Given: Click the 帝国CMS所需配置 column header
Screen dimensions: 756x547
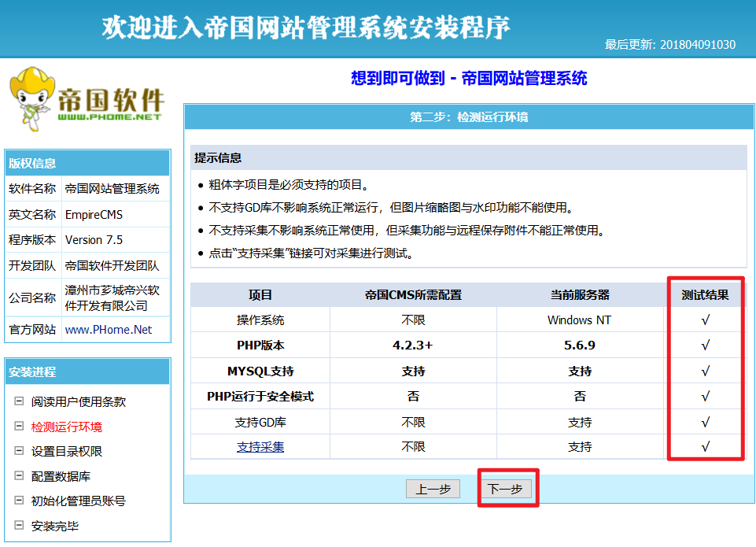Looking at the screenshot, I should pyautogui.click(x=413, y=294).
